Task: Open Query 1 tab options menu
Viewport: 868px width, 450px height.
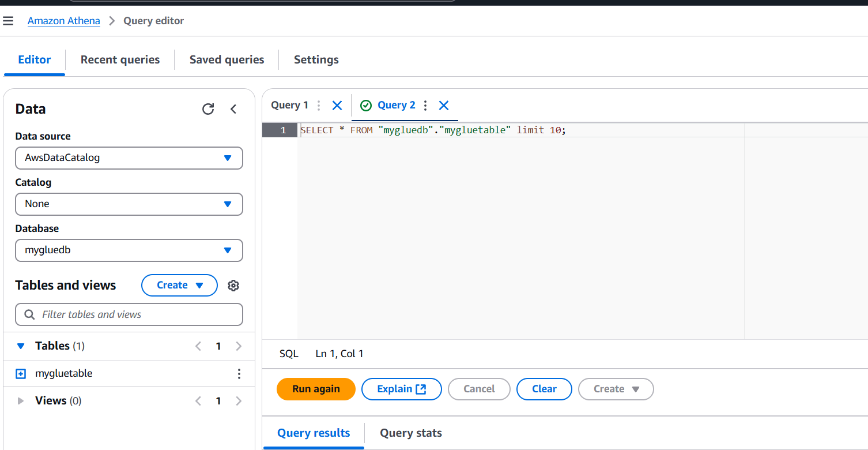Action: (319, 106)
